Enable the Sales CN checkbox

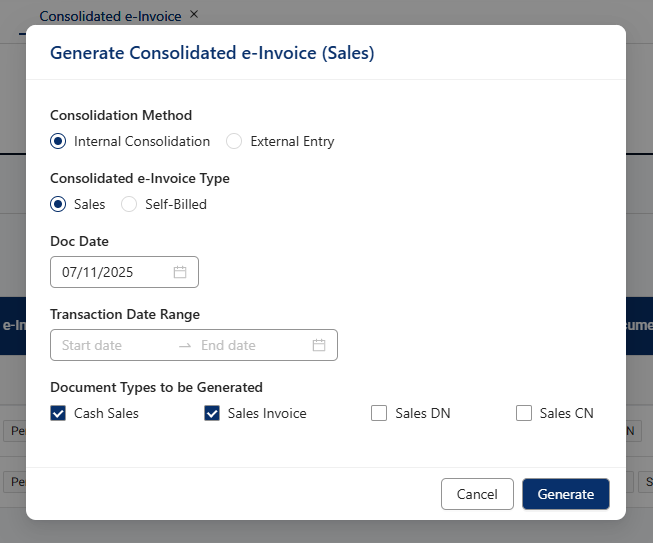(524, 413)
